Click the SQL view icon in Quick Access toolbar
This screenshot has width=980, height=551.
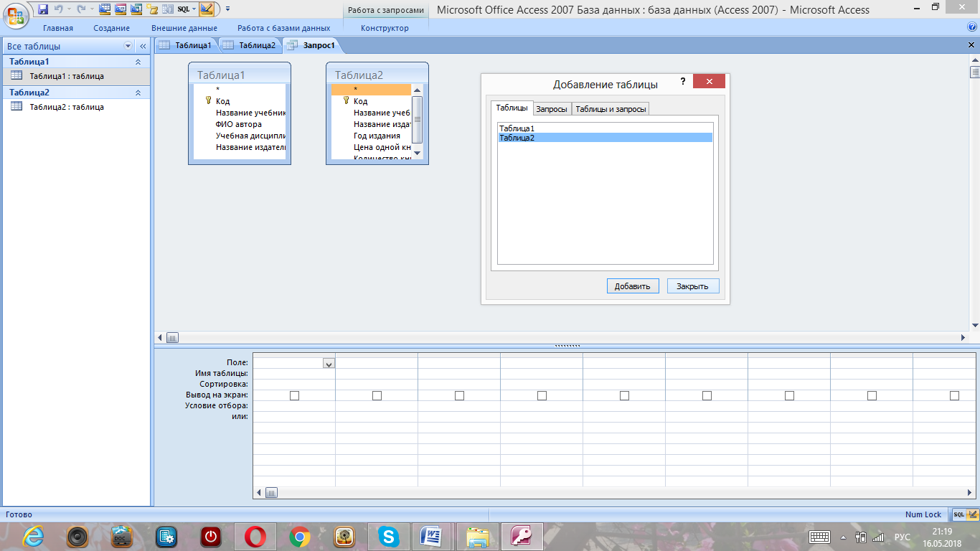[x=184, y=9]
